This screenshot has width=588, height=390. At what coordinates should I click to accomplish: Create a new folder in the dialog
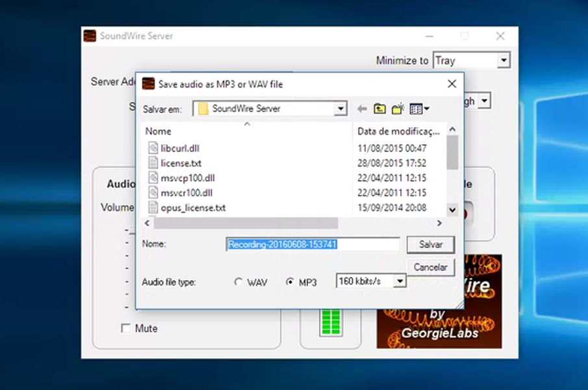click(x=397, y=109)
